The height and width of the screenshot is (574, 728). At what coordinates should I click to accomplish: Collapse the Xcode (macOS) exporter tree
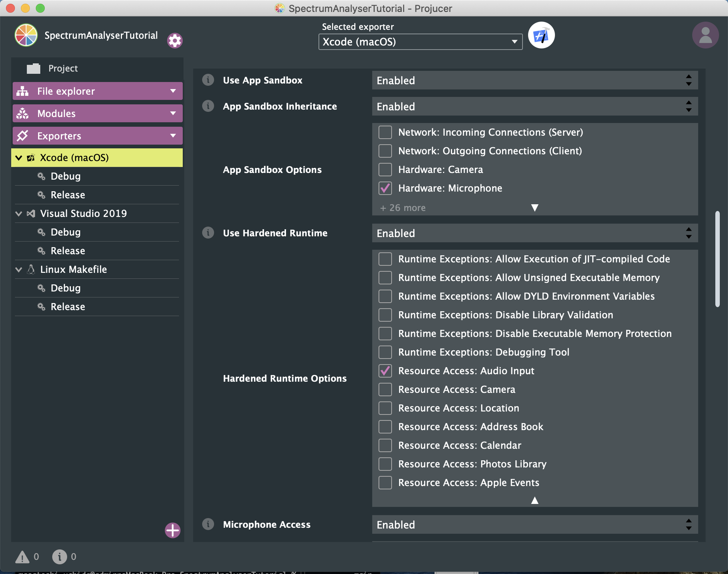[x=18, y=157]
